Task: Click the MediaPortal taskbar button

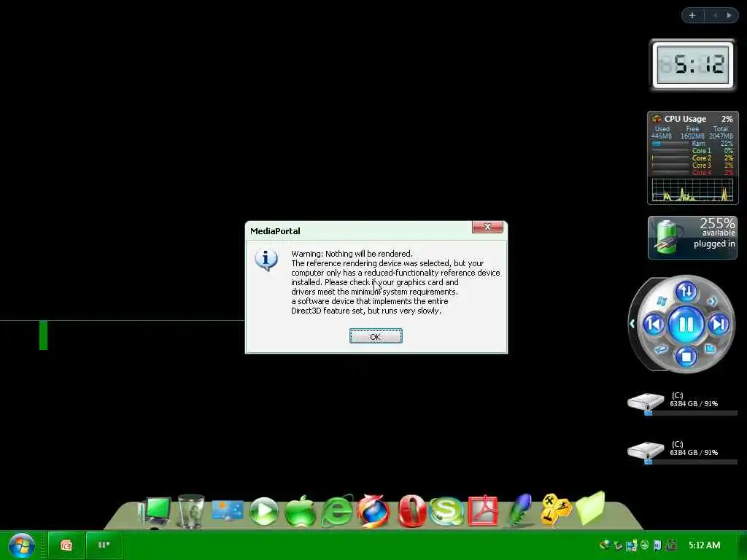Action: [x=104, y=545]
